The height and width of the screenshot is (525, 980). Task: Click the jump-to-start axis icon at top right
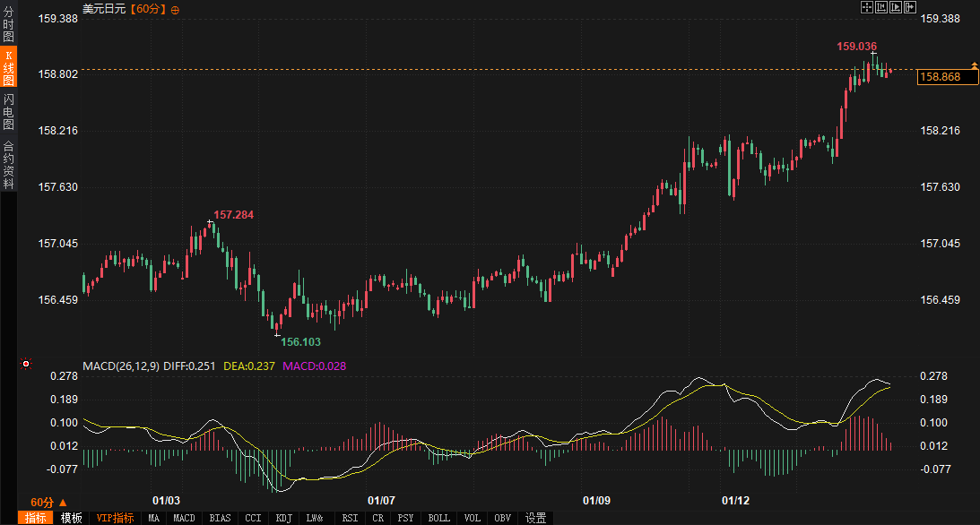pos(880,7)
